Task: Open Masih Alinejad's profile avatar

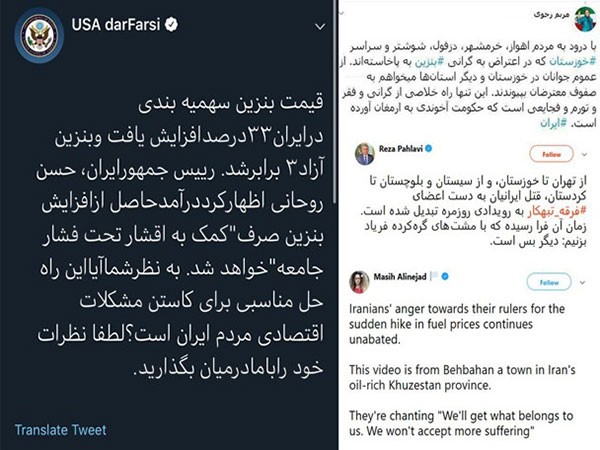Action: (359, 282)
